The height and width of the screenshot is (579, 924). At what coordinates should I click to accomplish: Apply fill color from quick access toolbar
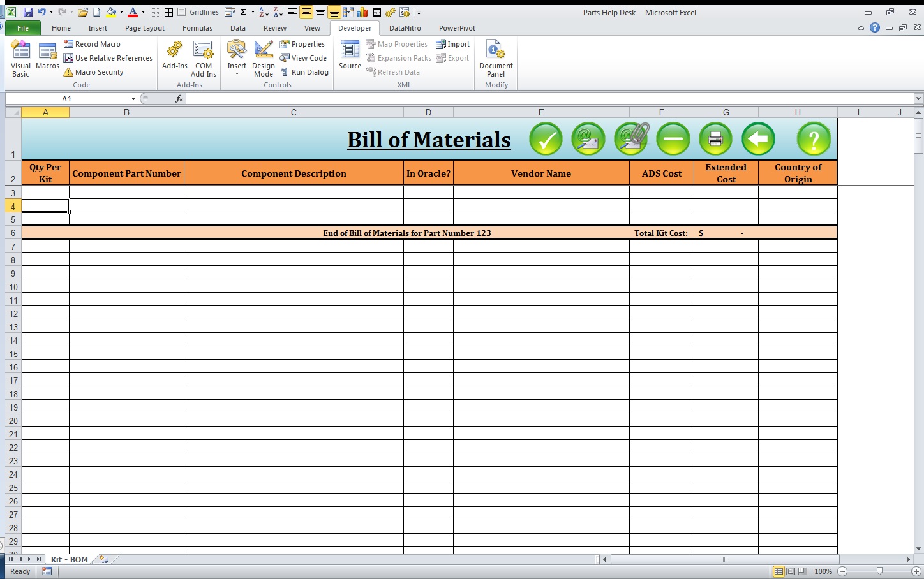(x=112, y=12)
